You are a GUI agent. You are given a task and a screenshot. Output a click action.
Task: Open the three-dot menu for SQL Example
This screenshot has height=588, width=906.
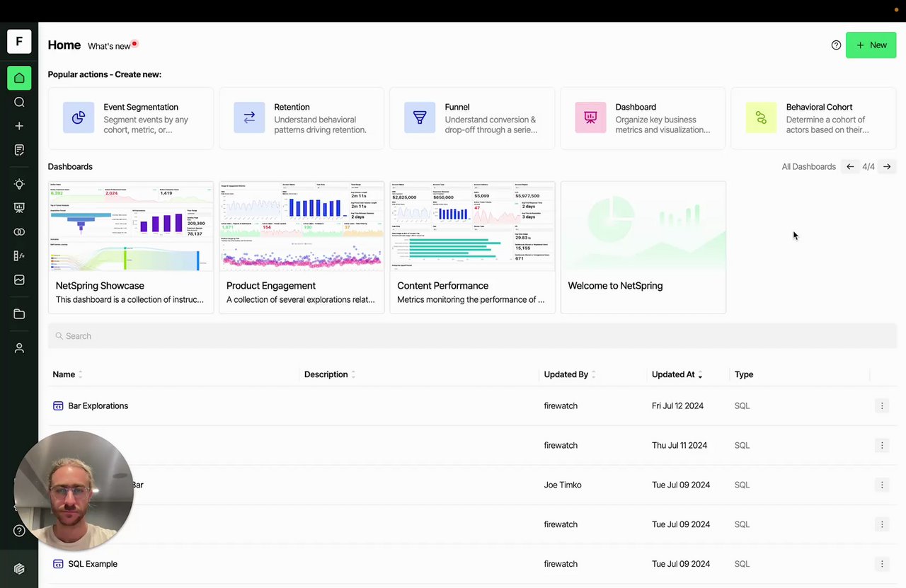[881, 564]
